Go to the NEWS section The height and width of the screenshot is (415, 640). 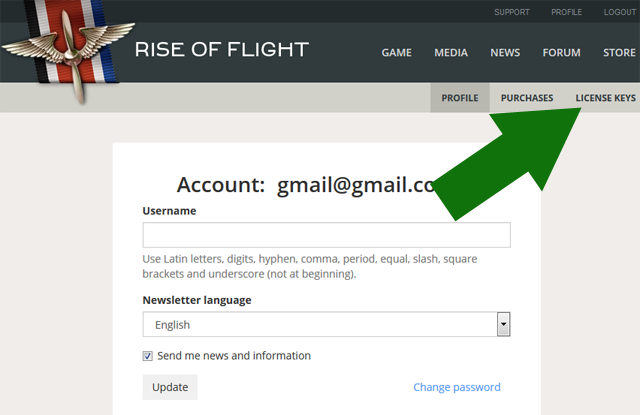(505, 53)
